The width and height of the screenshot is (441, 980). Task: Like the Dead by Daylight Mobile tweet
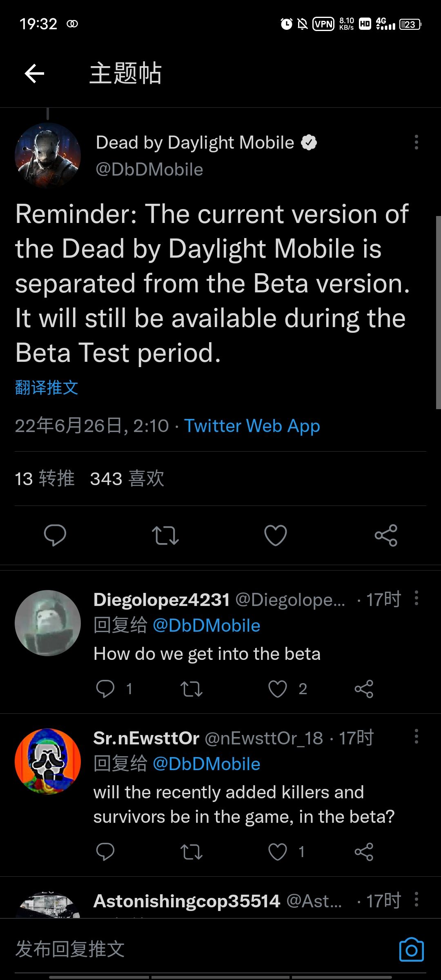(275, 536)
